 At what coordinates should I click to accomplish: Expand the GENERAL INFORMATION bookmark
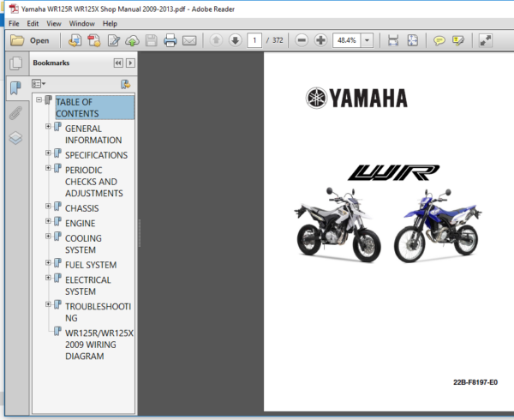48,126
